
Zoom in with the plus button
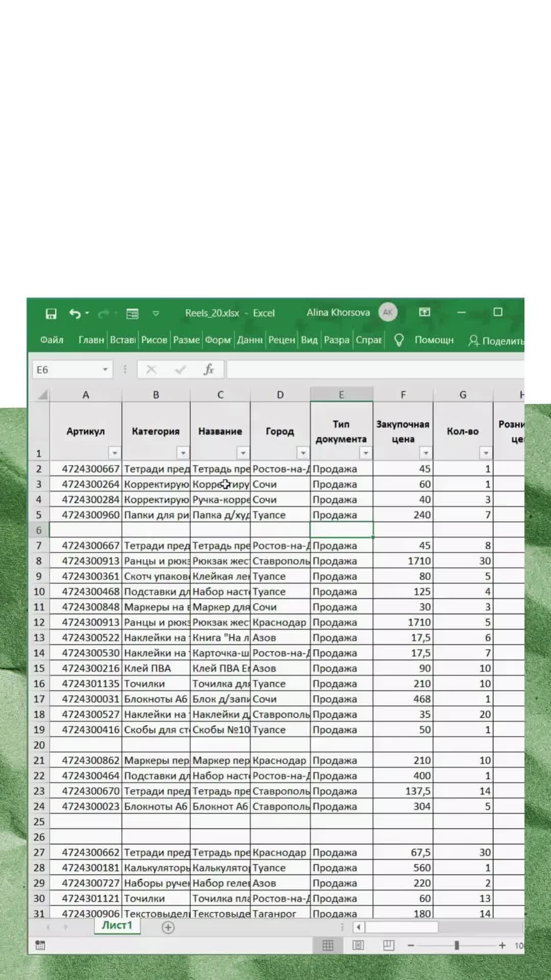(x=502, y=946)
